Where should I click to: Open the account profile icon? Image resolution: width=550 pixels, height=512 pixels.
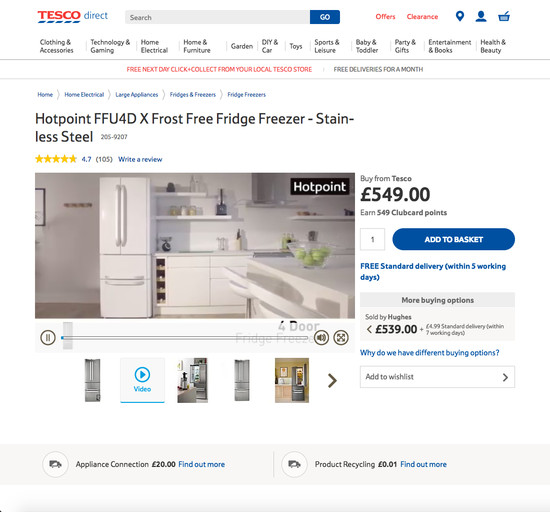(481, 16)
